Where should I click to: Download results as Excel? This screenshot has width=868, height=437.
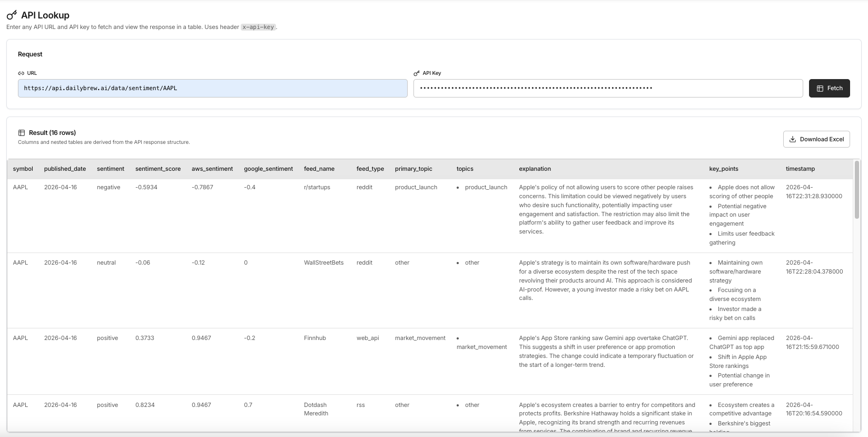(816, 139)
